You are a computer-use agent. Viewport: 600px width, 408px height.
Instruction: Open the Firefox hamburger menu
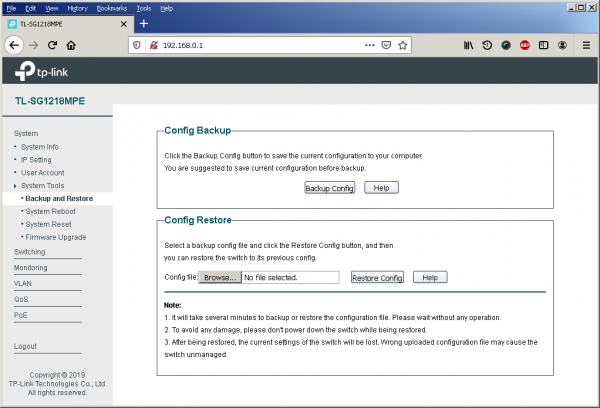(x=584, y=45)
